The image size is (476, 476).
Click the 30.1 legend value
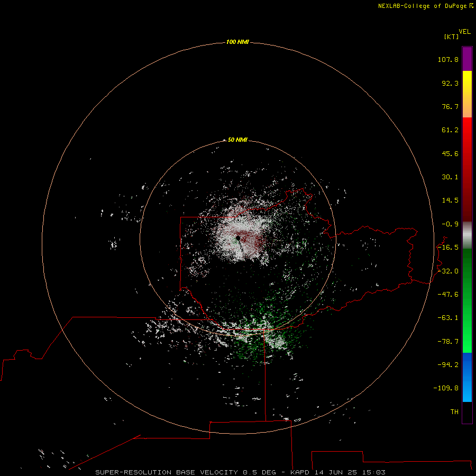tap(450, 177)
